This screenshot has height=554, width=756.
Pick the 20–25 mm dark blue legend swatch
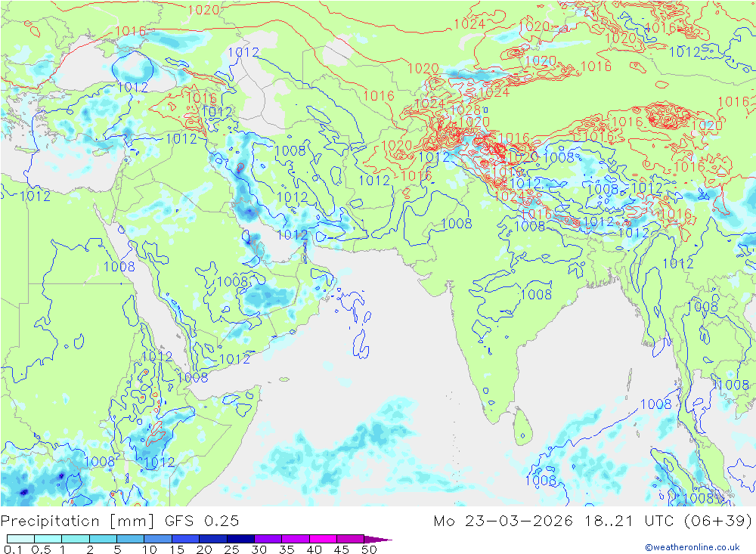click(x=213, y=539)
